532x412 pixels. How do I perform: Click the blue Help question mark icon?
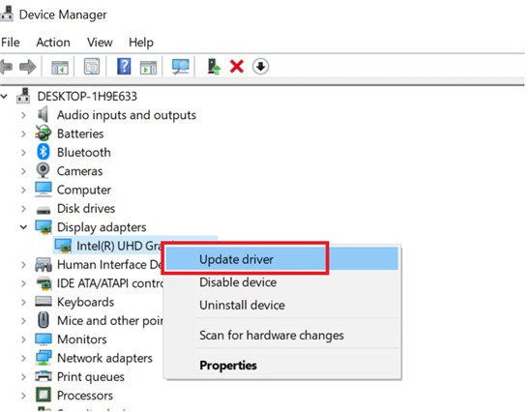124,67
